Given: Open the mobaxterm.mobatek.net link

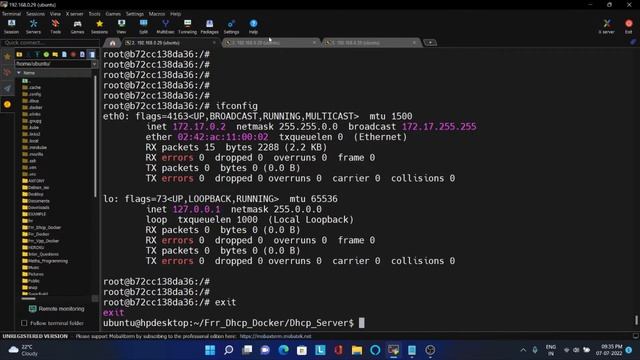Looking at the screenshot, I should point(275,336).
